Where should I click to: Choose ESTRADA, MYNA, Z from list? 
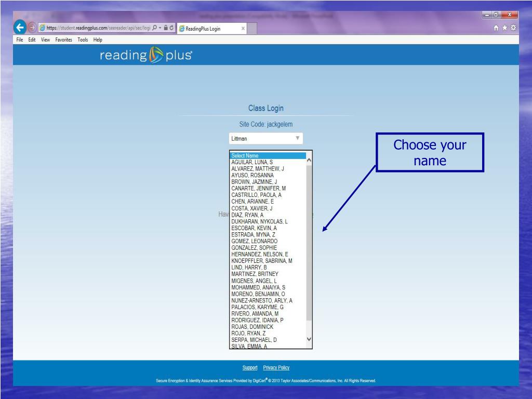point(268,234)
